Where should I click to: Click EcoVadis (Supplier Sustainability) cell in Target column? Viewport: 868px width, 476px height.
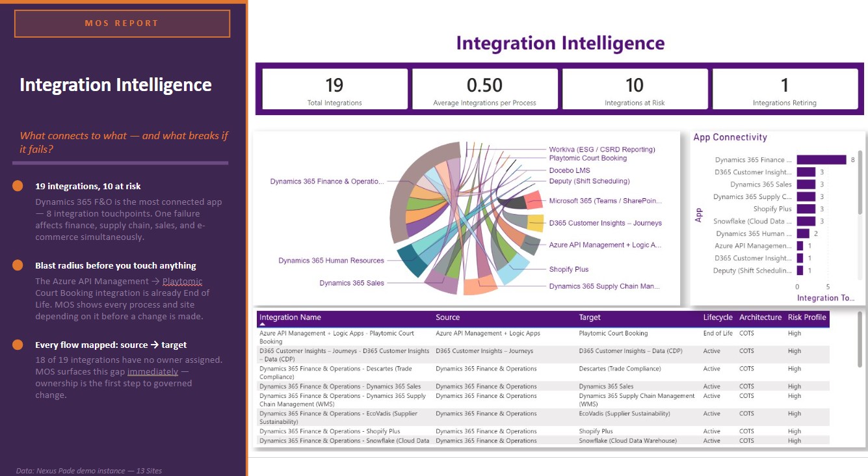[x=625, y=414]
